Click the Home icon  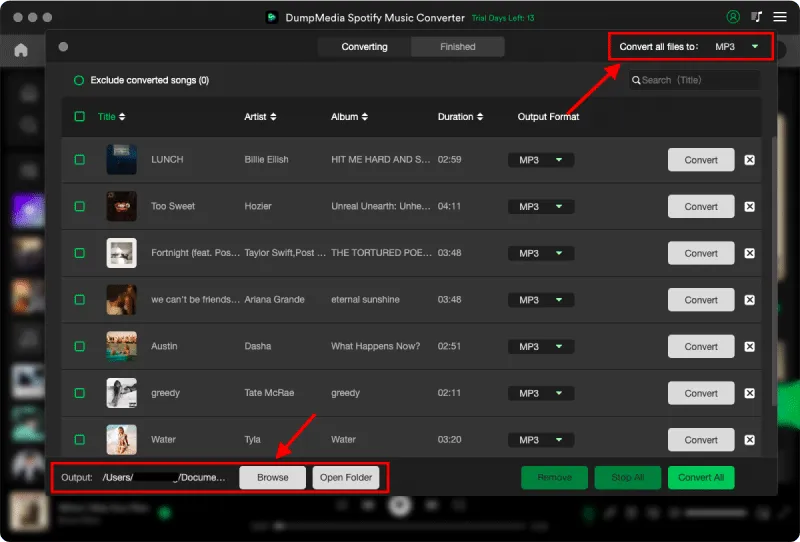[20, 50]
